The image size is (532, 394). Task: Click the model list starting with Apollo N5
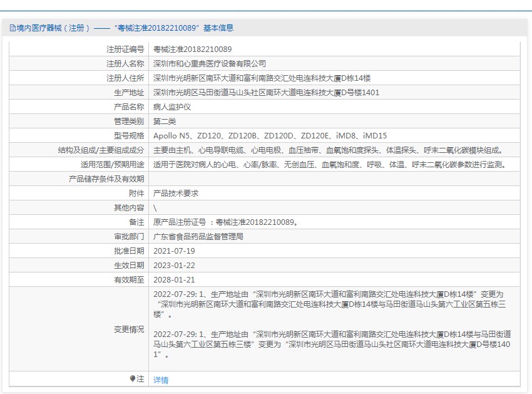[x=270, y=136]
